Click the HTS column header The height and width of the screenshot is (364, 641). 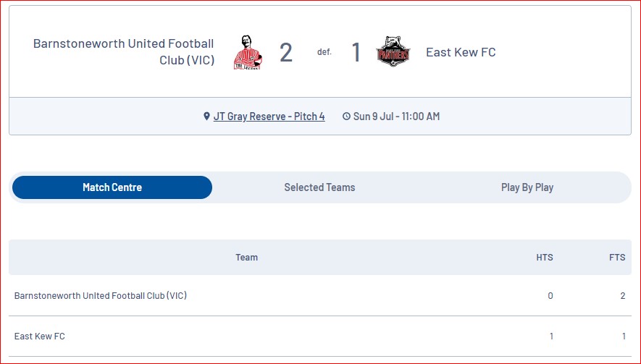pos(545,258)
